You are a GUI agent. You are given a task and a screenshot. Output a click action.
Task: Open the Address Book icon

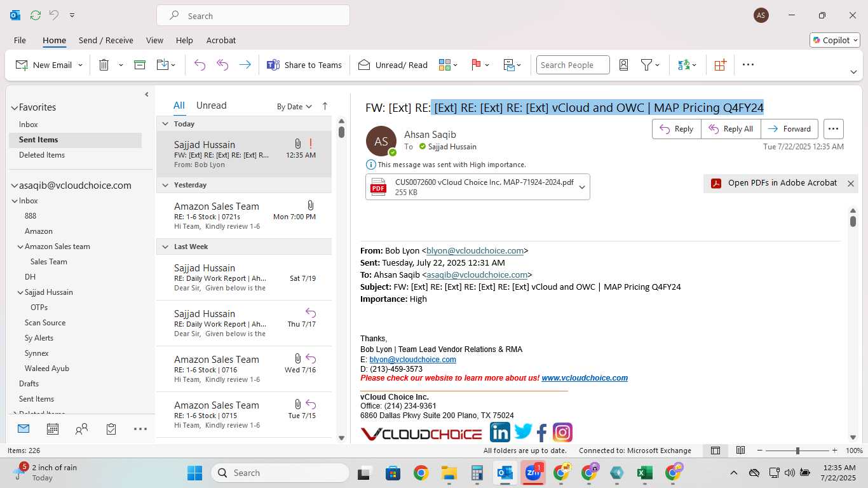[623, 65]
